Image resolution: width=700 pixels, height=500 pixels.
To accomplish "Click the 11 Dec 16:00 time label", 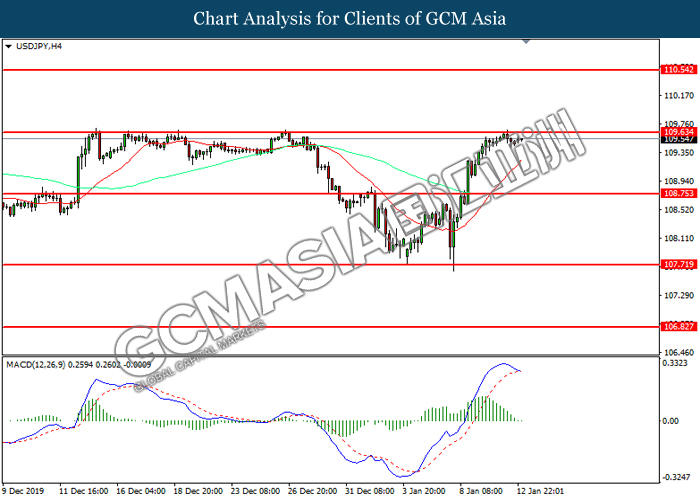I will click(84, 491).
